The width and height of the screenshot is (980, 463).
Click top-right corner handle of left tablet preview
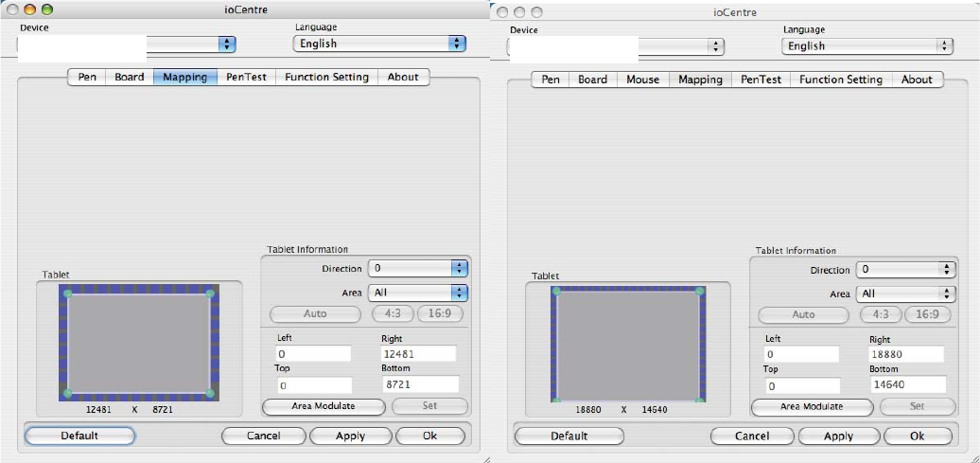click(210, 294)
